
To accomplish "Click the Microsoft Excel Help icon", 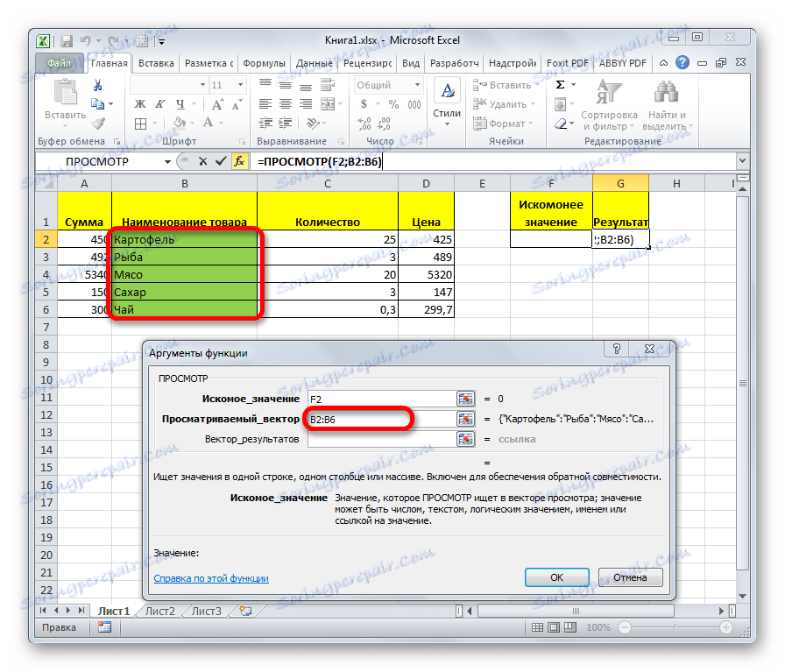I will pos(682,62).
